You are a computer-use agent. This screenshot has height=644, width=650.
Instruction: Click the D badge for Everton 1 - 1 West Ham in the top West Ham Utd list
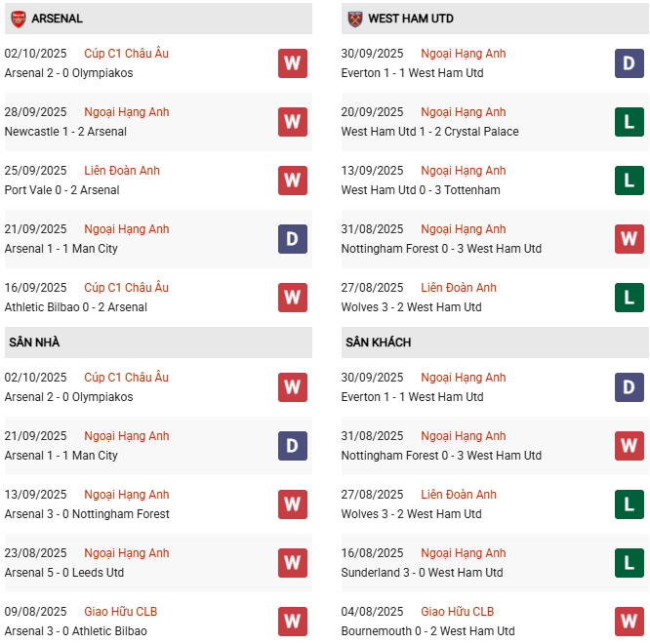(629, 63)
